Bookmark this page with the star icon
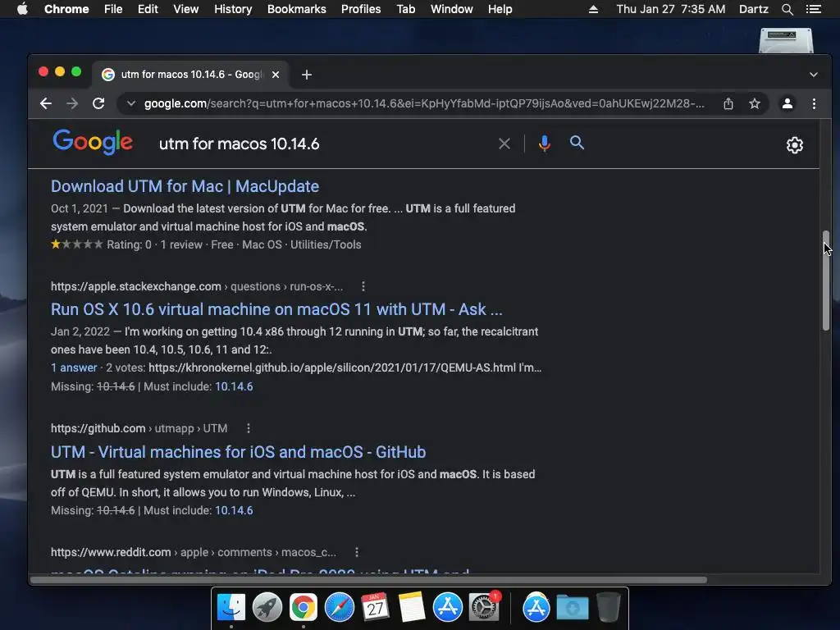 [755, 103]
